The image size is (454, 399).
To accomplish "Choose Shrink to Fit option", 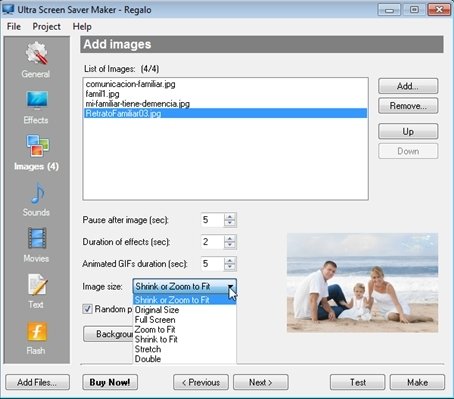I will [184, 339].
